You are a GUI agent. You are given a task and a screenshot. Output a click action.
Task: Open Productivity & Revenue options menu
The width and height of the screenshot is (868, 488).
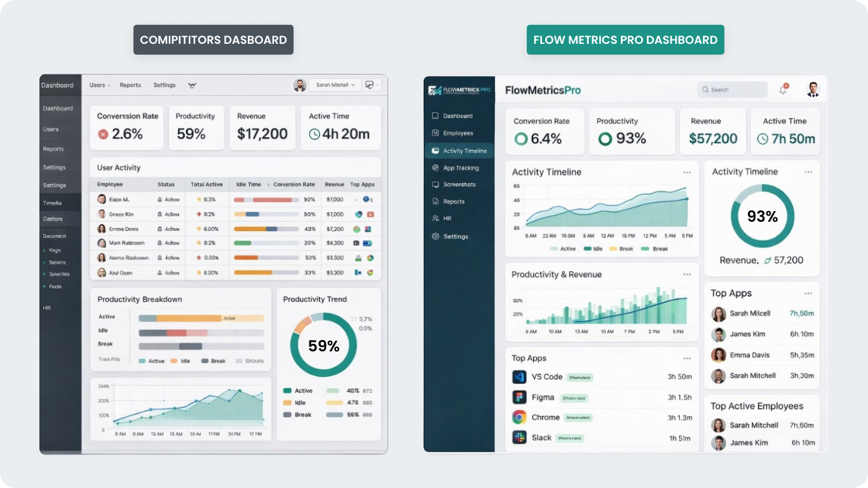tap(687, 274)
